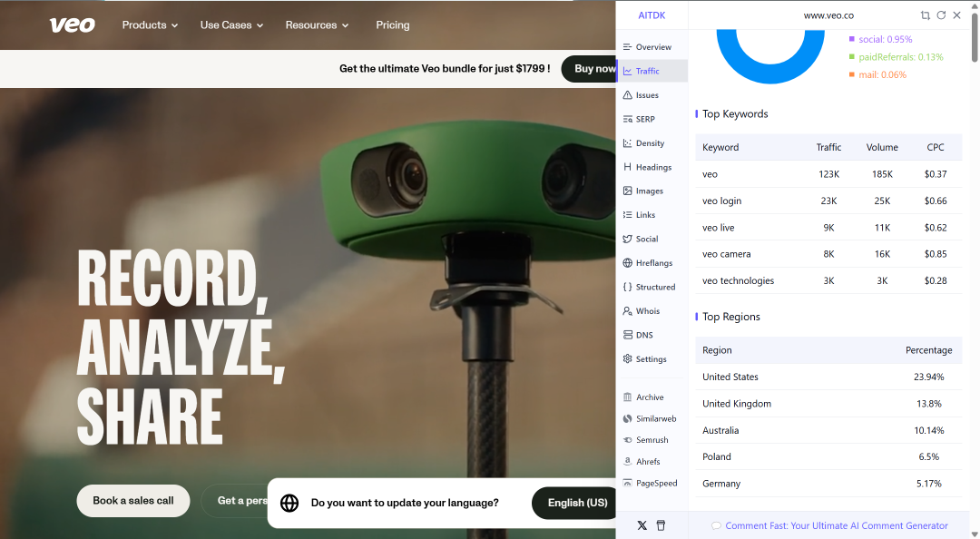Image resolution: width=980 pixels, height=539 pixels.
Task: Click the globe icon in language prompt
Action: [x=289, y=503]
